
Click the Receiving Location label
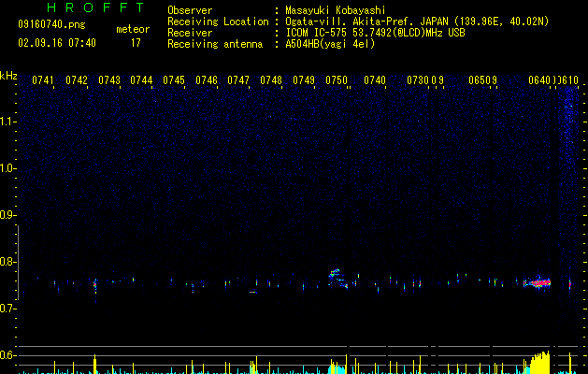218,22
